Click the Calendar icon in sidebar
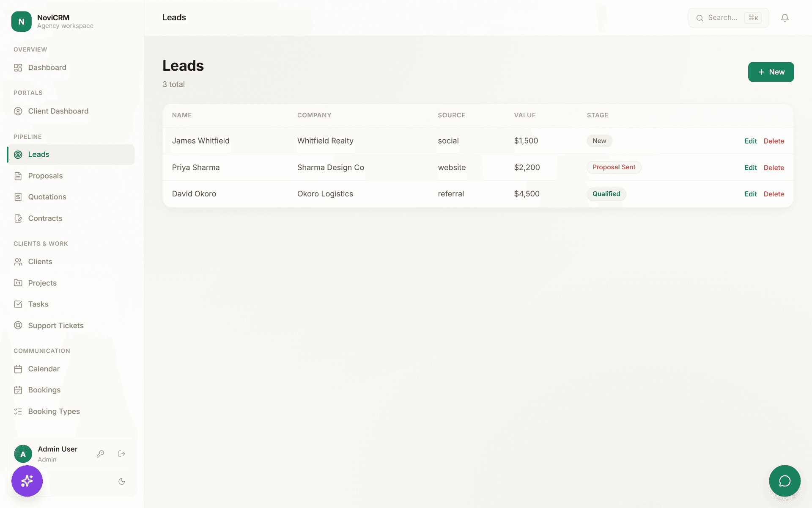The width and height of the screenshot is (812, 508). tap(18, 369)
